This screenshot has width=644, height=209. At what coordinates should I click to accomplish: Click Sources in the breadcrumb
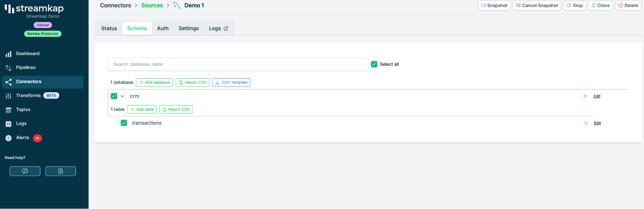[152, 5]
